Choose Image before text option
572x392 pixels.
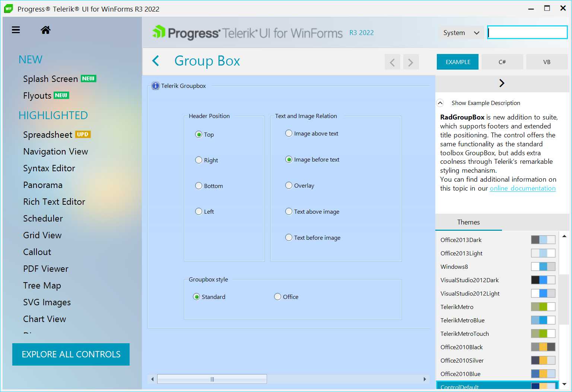coord(312,159)
